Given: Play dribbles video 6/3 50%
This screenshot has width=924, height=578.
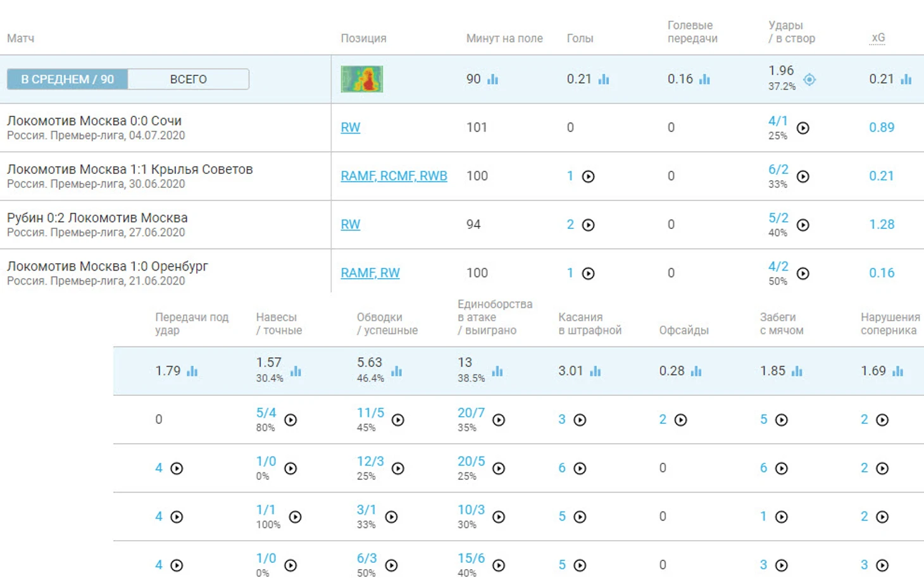Looking at the screenshot, I should tap(391, 565).
